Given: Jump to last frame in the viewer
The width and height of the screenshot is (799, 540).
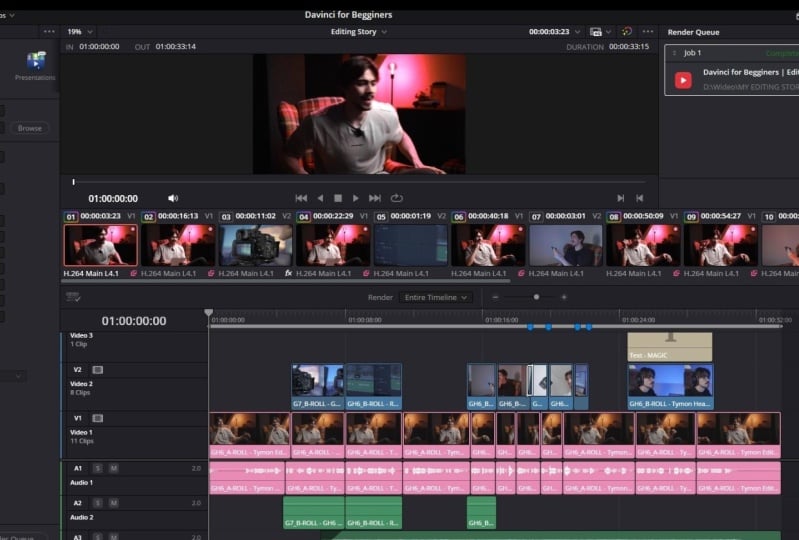Looking at the screenshot, I should point(375,198).
